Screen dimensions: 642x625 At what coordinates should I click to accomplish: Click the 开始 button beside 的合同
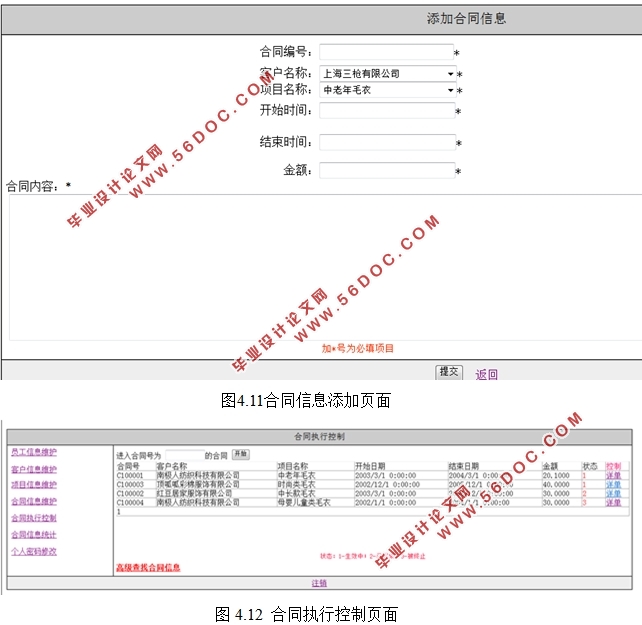[241, 454]
